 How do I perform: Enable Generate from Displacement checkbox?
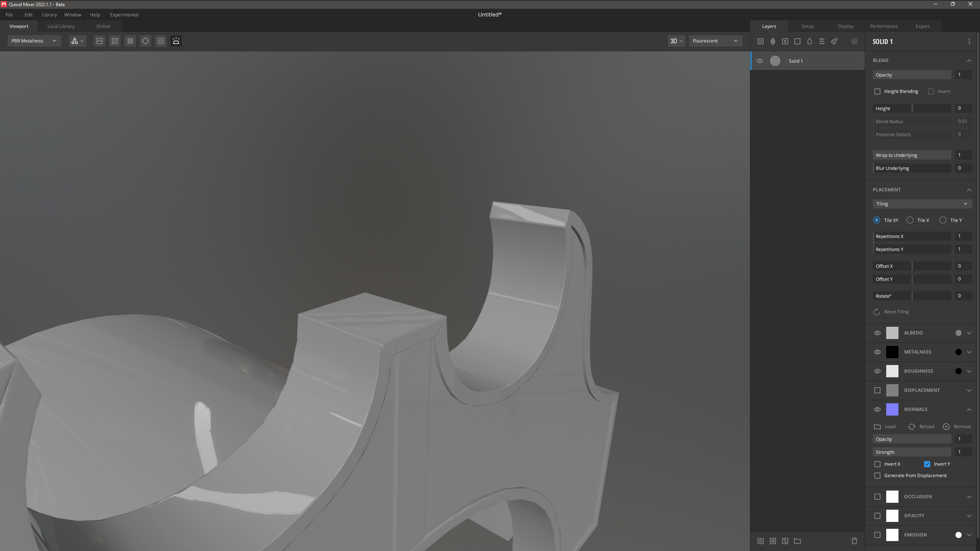click(877, 476)
